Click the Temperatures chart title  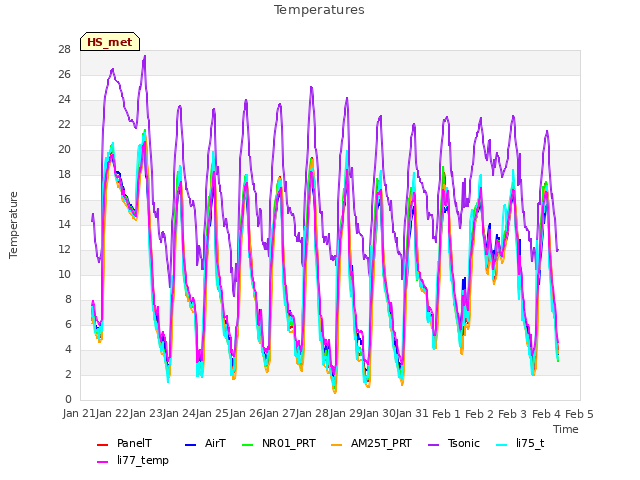click(319, 10)
